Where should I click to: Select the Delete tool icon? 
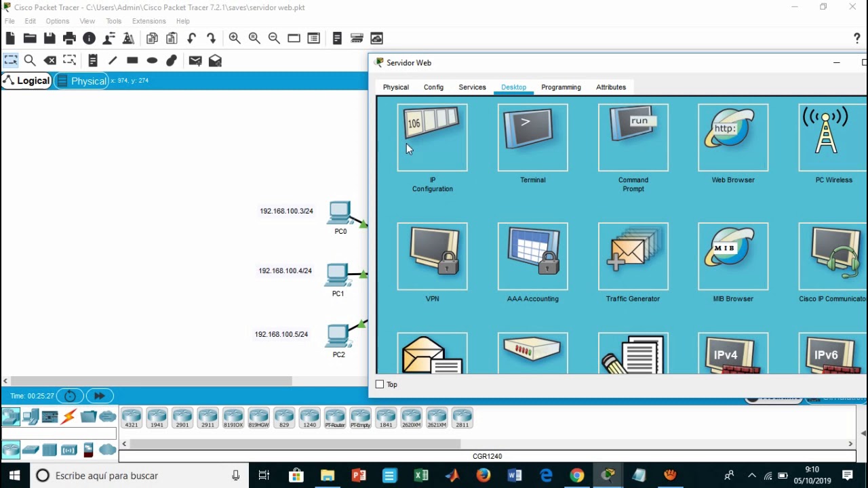[x=50, y=60]
